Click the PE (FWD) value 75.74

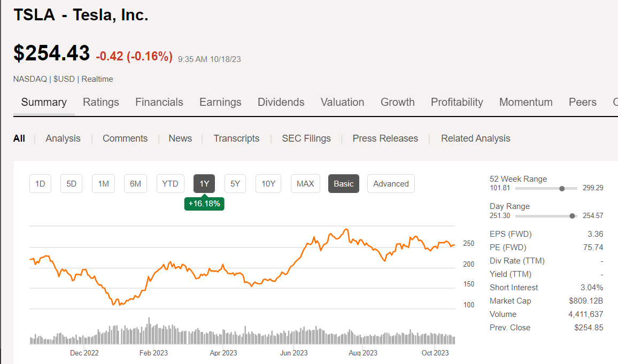593,247
